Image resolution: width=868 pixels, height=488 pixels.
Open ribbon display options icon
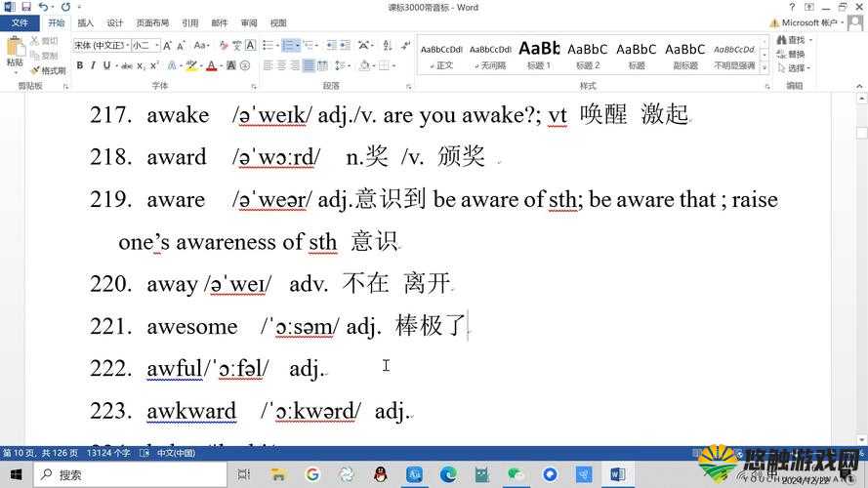pos(809,7)
